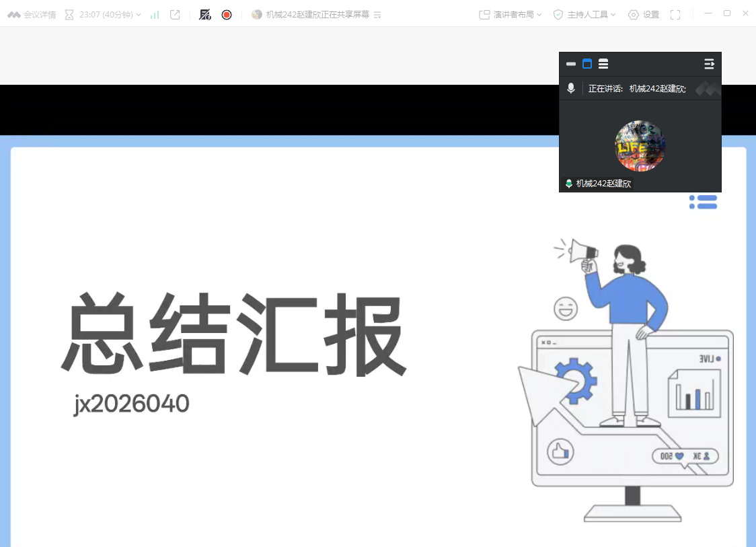Image resolution: width=756 pixels, height=547 pixels.
Task: Enter full-screen mode
Action: 675,14
